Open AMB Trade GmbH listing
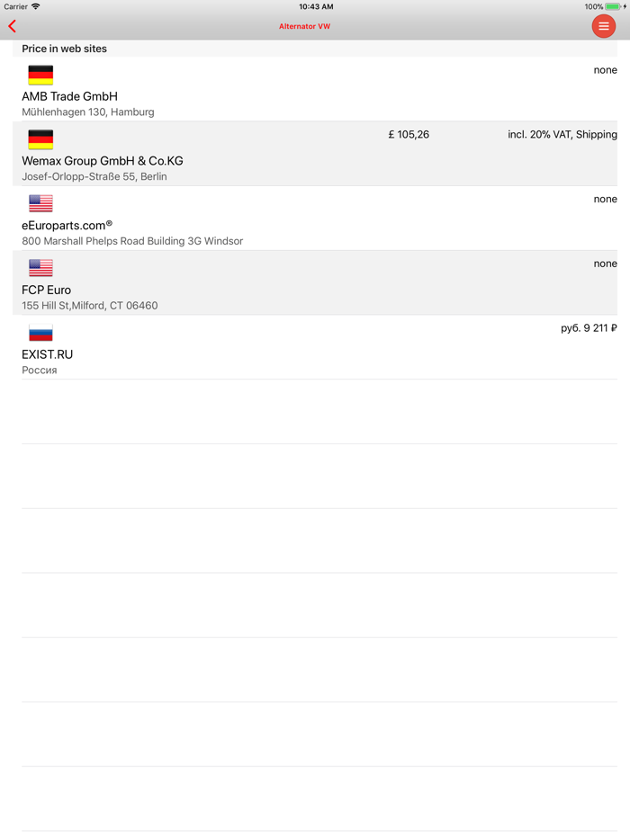The height and width of the screenshot is (840, 630). pos(69,96)
